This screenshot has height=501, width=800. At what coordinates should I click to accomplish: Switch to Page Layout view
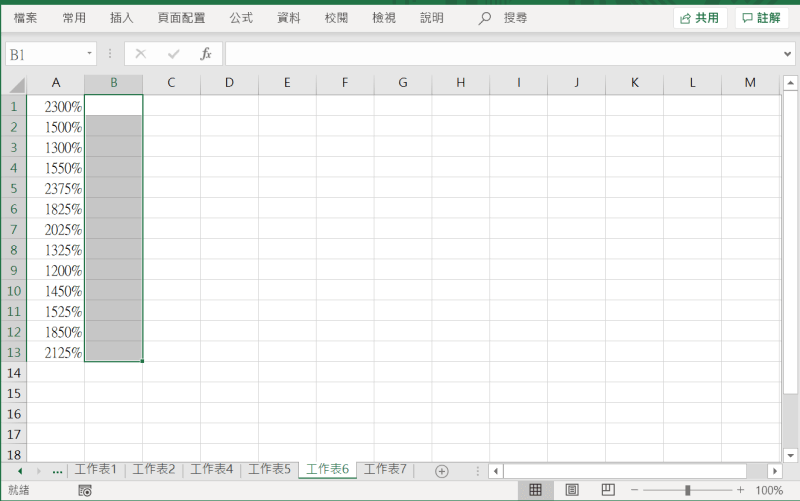(572, 490)
